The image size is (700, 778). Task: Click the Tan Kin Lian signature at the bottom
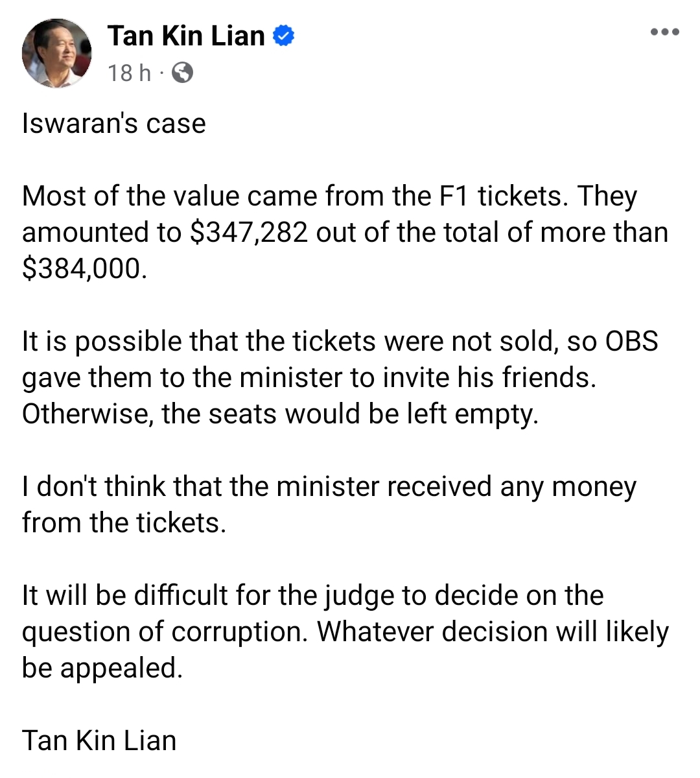click(x=99, y=740)
